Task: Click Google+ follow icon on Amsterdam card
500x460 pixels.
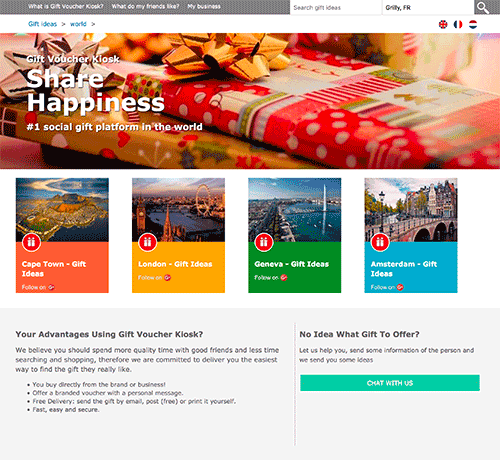Action: [400, 287]
